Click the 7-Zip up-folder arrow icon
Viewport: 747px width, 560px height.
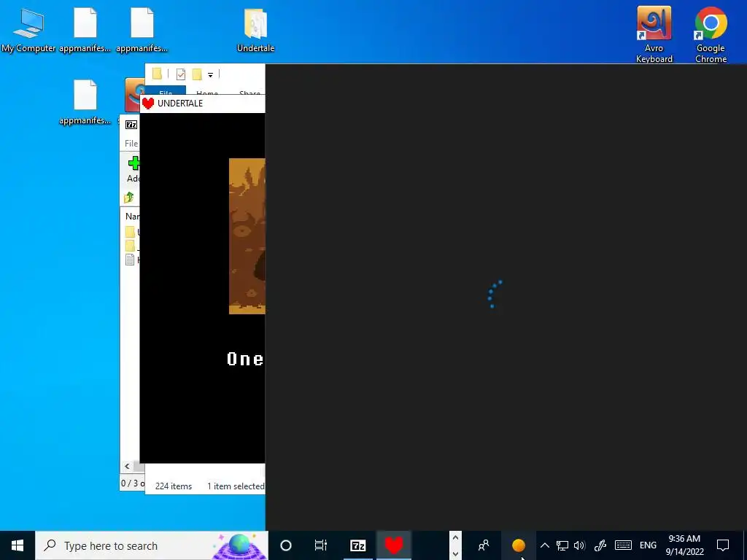coord(129,197)
